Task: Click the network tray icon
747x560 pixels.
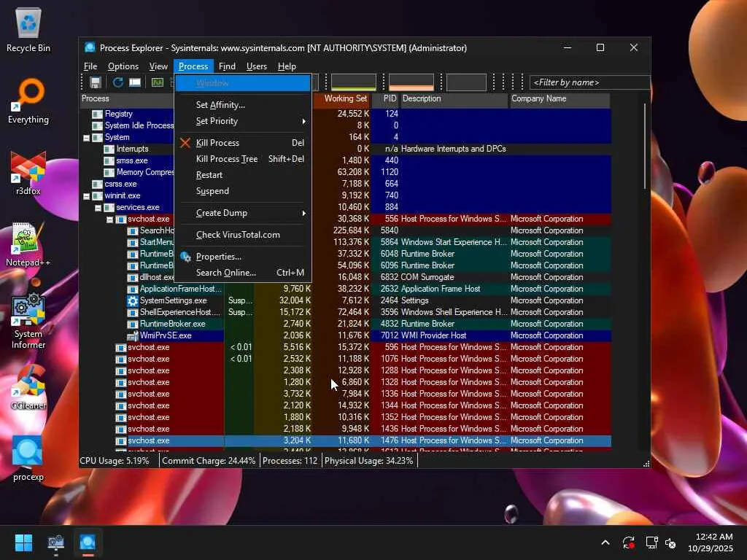Action: (x=651, y=542)
